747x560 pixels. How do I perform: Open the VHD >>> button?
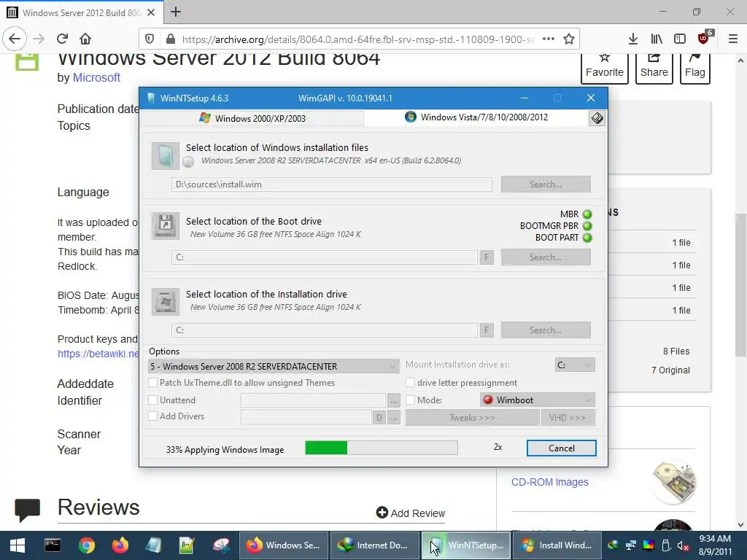[568, 418]
